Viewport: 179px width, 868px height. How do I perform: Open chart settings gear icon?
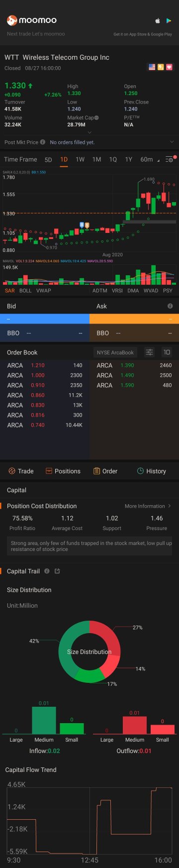170,159
